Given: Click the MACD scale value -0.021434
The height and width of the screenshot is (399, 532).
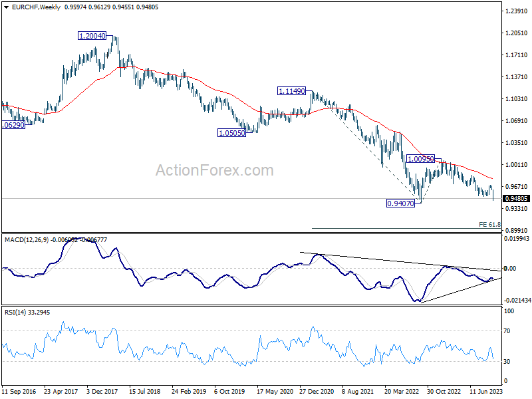Looking at the screenshot, I should [517, 301].
